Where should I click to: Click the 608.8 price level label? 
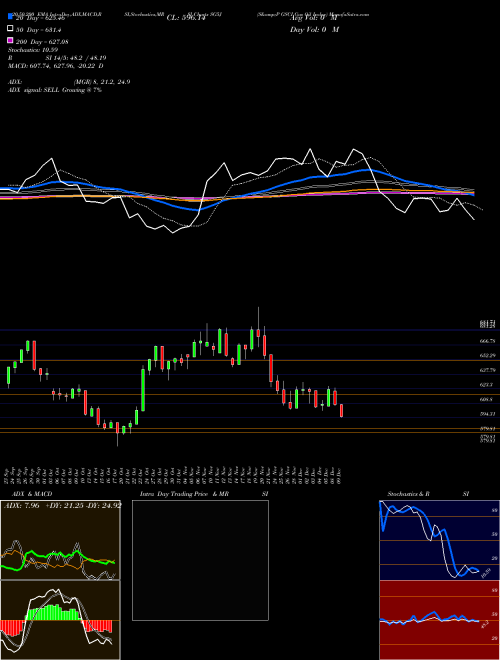coord(487,399)
